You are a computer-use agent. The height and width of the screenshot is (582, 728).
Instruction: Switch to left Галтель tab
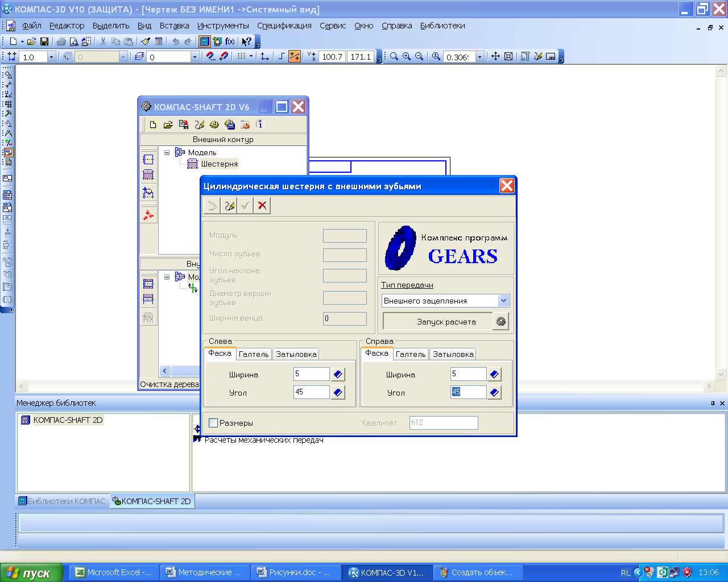pos(254,354)
